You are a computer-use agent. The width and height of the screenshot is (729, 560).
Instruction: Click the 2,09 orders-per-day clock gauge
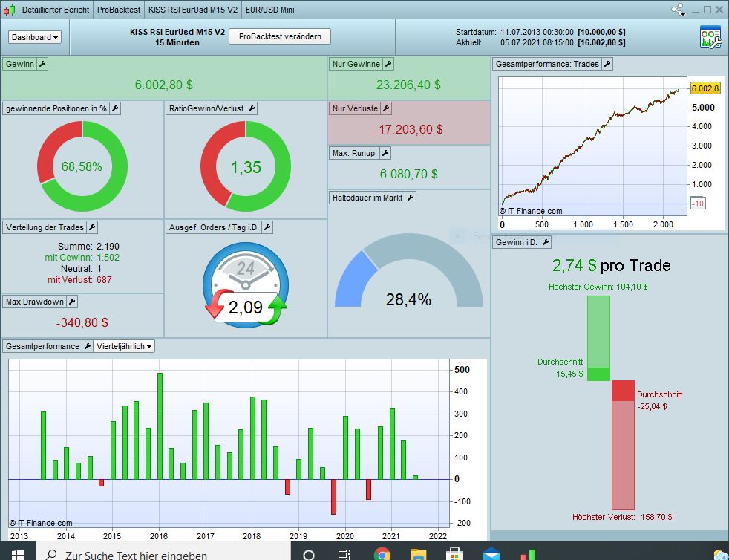click(x=246, y=284)
